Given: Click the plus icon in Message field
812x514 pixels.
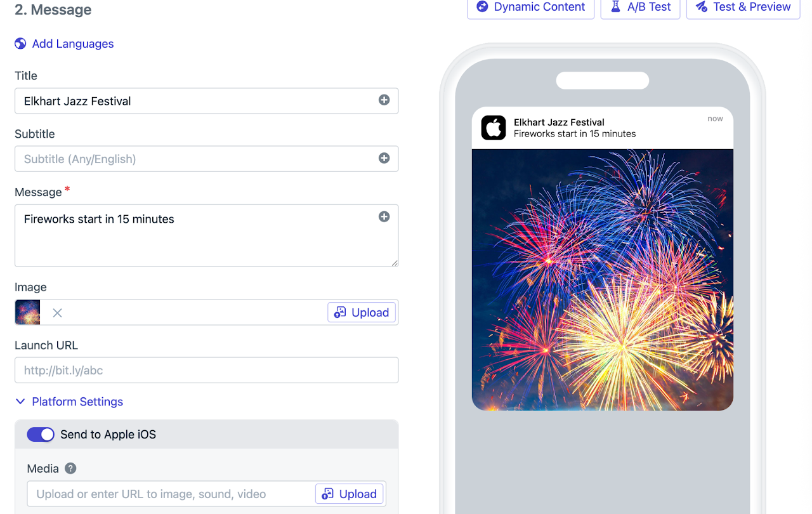Looking at the screenshot, I should 384,217.
